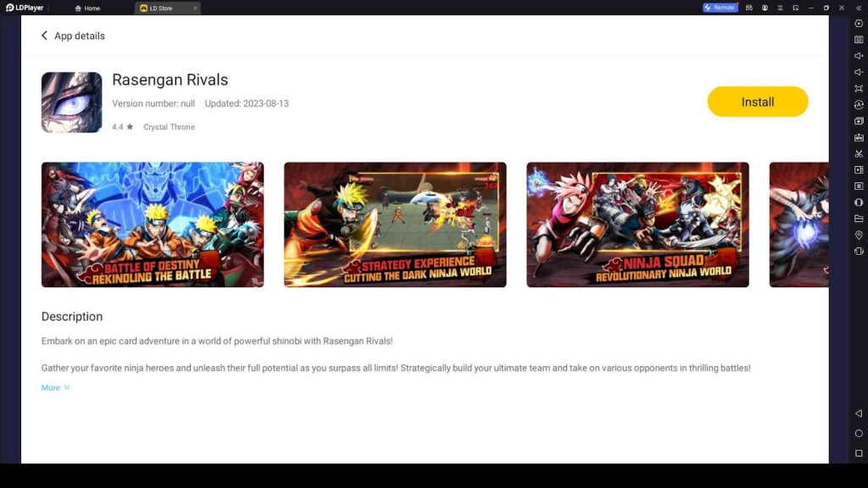
Task: Open the multi-instance manager
Action: point(859,120)
